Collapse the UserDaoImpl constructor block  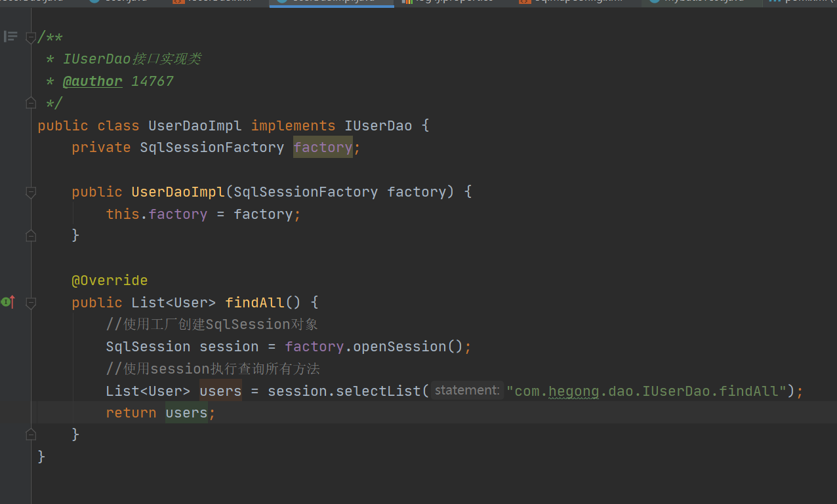coord(31,192)
